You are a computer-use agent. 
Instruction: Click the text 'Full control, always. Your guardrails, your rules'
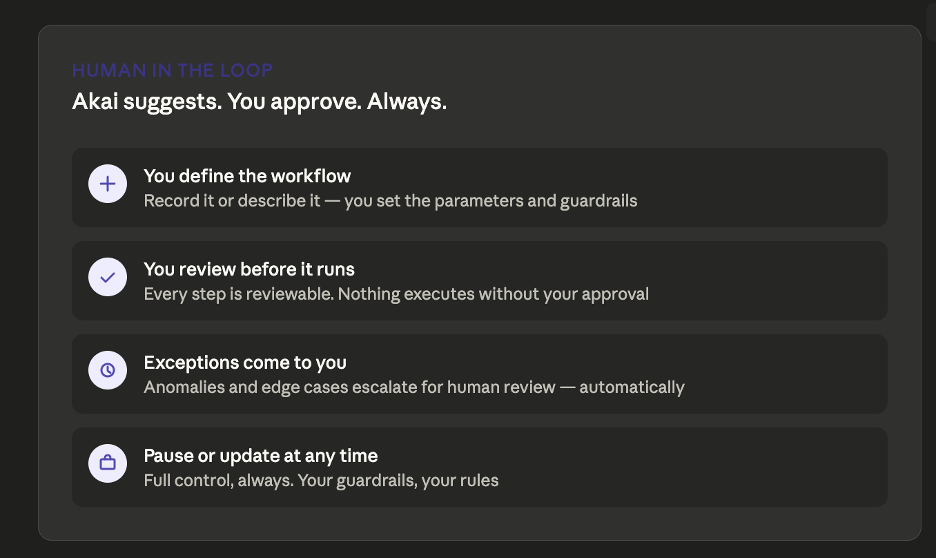pos(321,480)
